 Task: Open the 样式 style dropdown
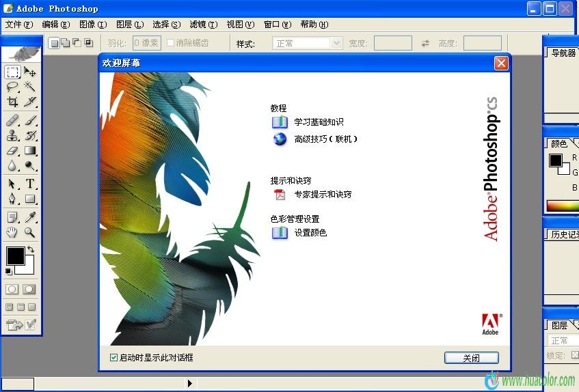(307, 43)
